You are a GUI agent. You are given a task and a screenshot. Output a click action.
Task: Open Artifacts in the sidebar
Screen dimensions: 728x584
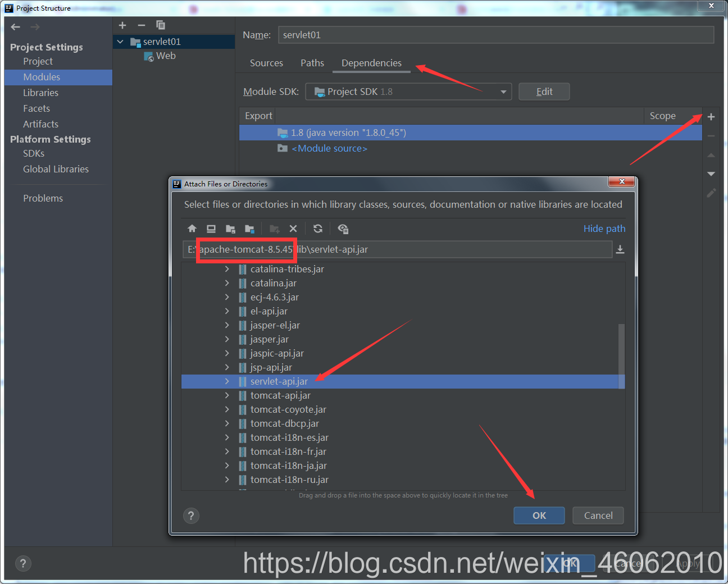(x=40, y=124)
